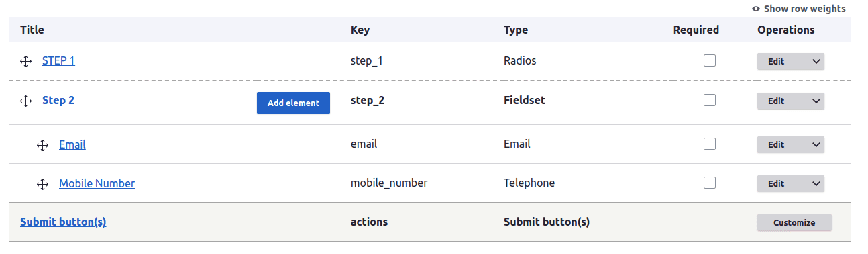The height and width of the screenshot is (254, 868).
Task: Expand operations dropdown for STEP 1
Action: tap(816, 61)
